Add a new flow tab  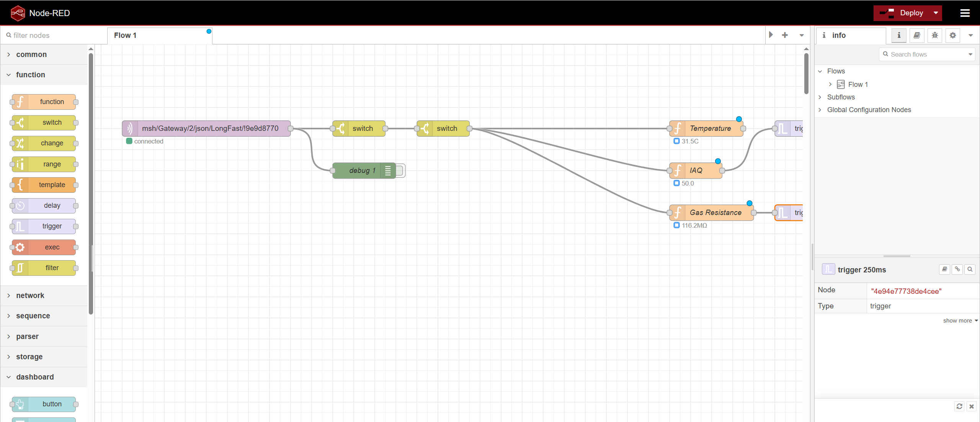(x=785, y=35)
